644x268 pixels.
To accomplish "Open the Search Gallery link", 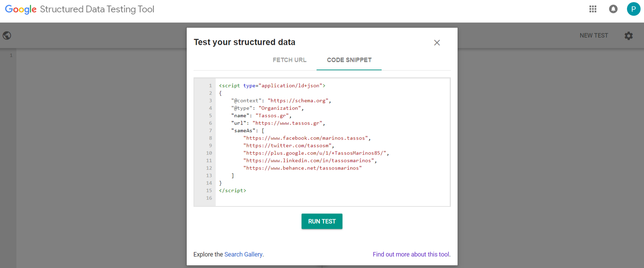I will 243,254.
